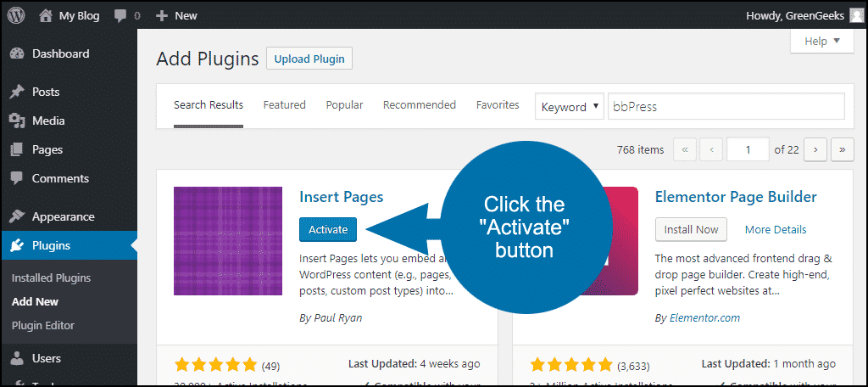Switch to the Popular tab
This screenshot has height=387, width=868.
point(344,105)
